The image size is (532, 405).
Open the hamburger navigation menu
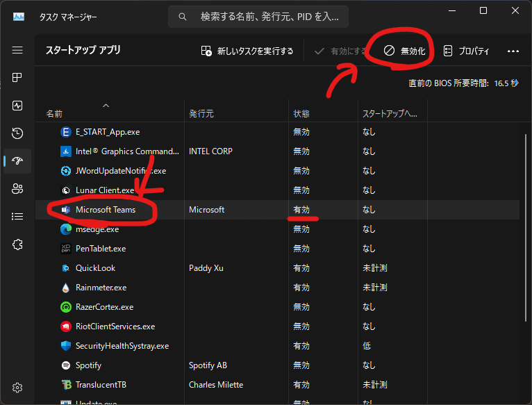coord(17,50)
